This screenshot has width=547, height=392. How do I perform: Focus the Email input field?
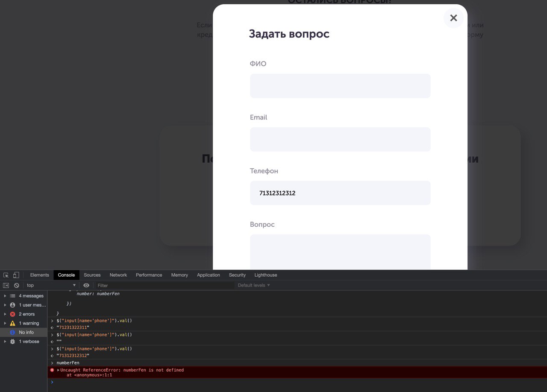pyautogui.click(x=340, y=139)
